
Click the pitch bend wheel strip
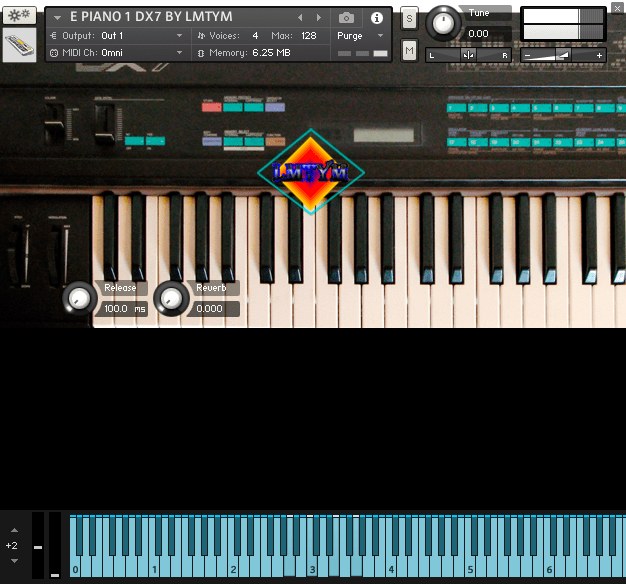(x=38, y=545)
